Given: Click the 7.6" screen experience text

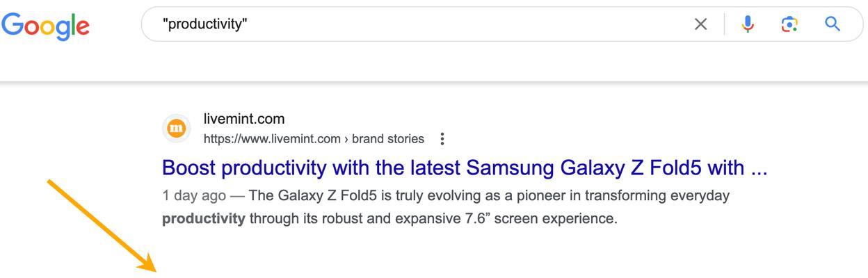Looking at the screenshot, I should (x=541, y=219).
